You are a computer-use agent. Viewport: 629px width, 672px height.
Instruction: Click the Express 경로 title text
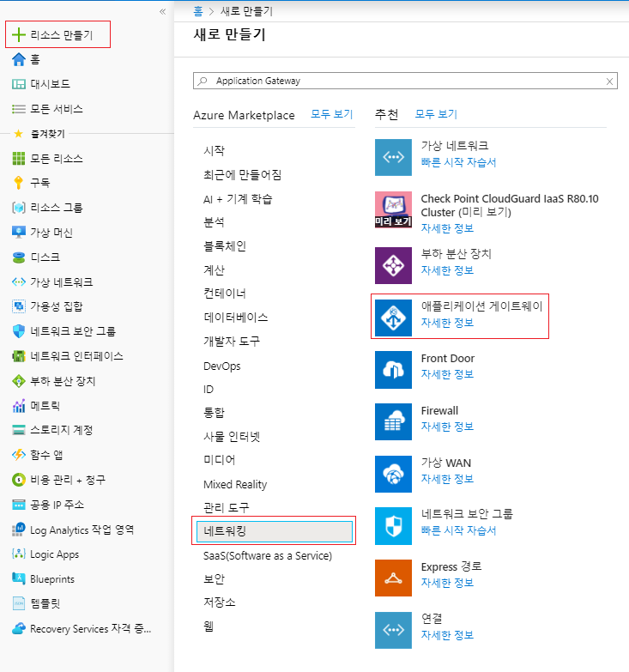coord(451,566)
